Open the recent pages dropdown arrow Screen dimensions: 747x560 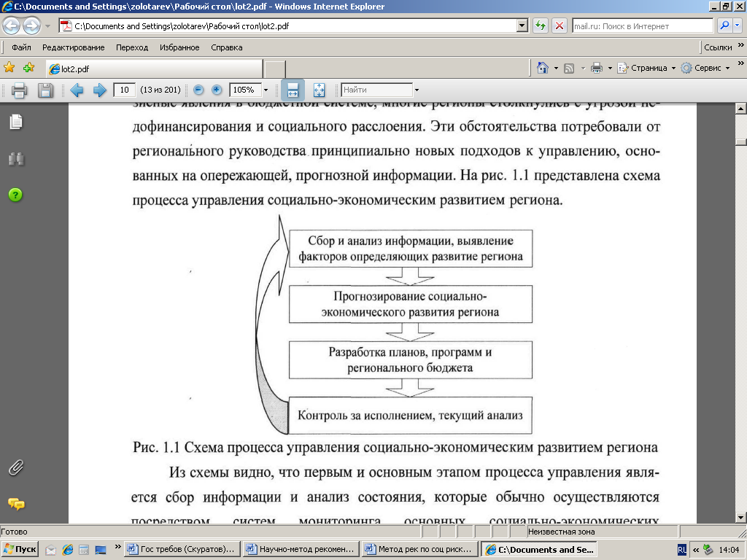pos(47,26)
